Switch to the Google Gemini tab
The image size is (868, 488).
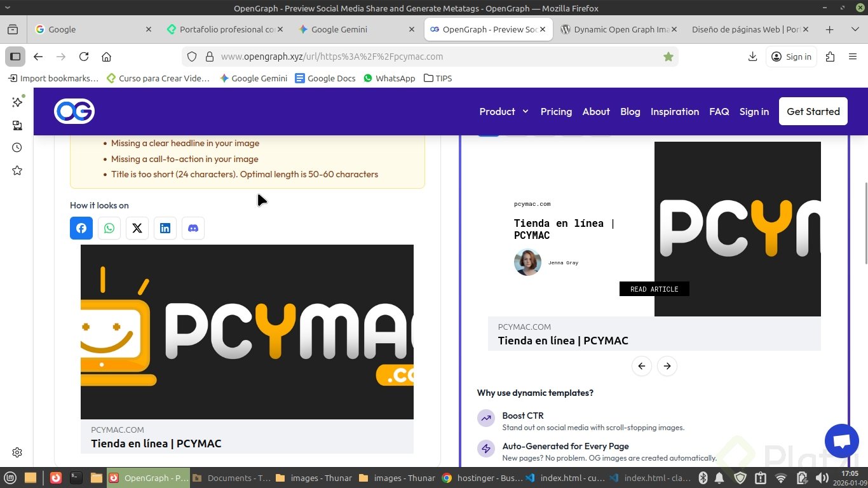356,29
